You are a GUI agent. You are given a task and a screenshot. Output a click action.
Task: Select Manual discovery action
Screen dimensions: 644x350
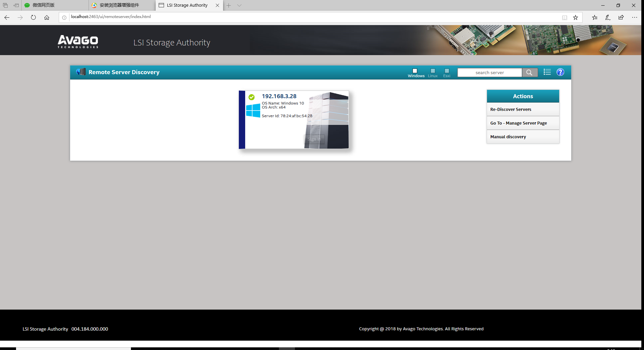pos(523,137)
